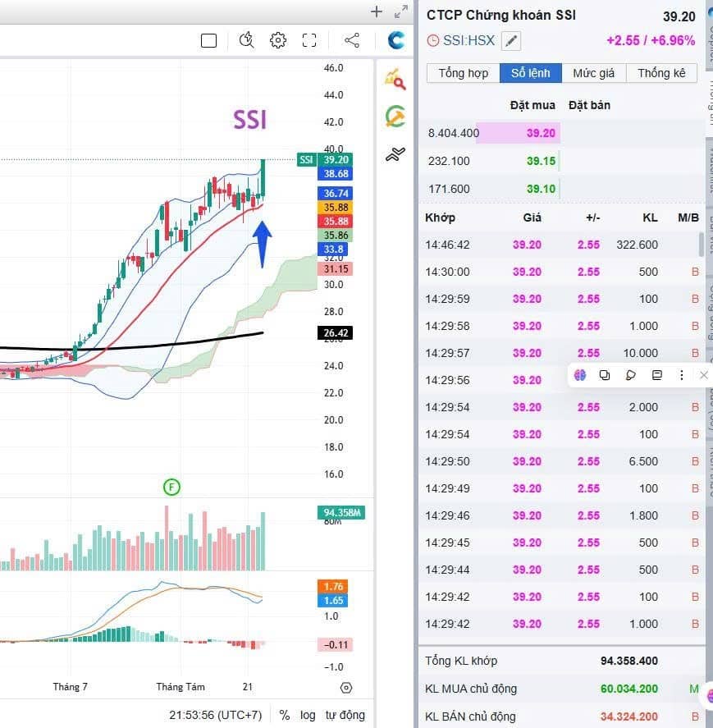Edit the SSI:HSX symbol with pencil icon

510,41
